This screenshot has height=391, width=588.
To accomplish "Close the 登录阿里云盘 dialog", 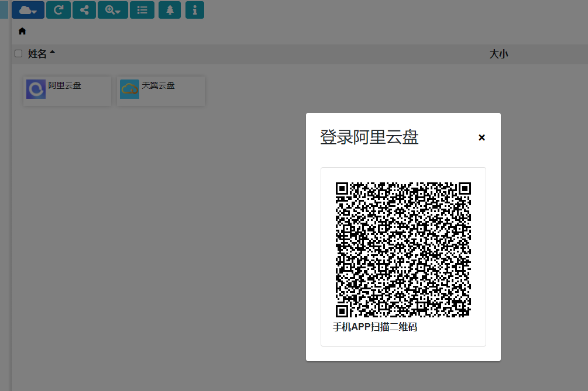I will (482, 137).
